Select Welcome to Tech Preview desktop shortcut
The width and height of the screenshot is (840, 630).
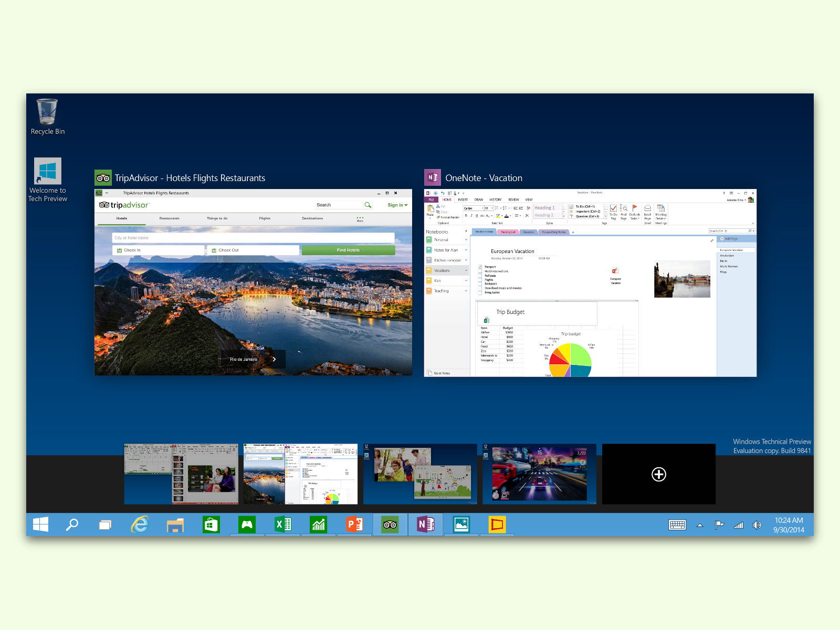(48, 180)
